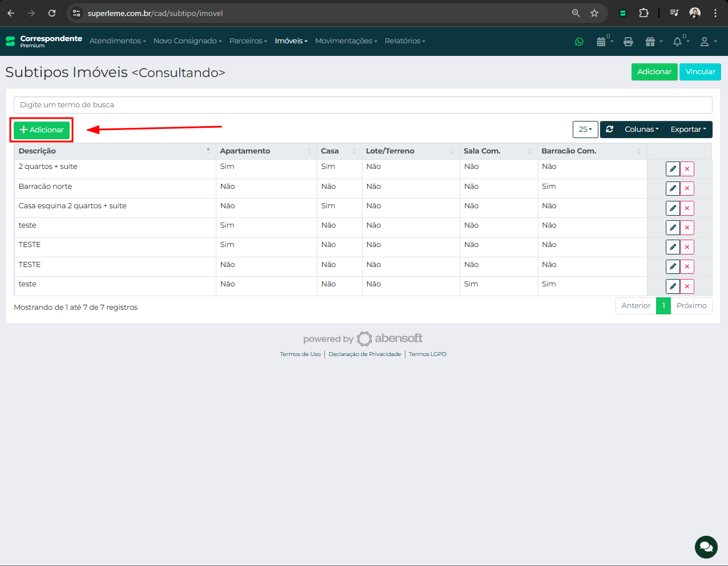Edit the 'Barracão norte' row
This screenshot has width=728, height=566.
pos(673,188)
